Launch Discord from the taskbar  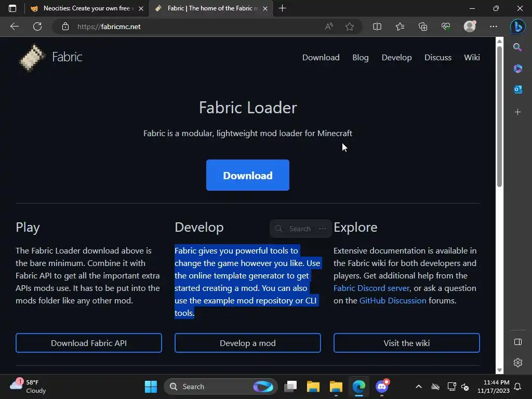[382, 387]
